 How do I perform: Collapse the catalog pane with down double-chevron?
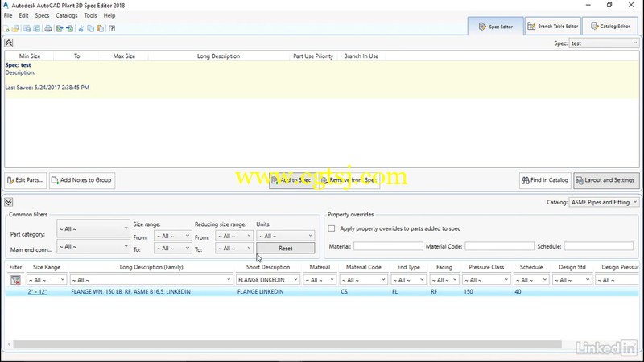pyautogui.click(x=9, y=202)
